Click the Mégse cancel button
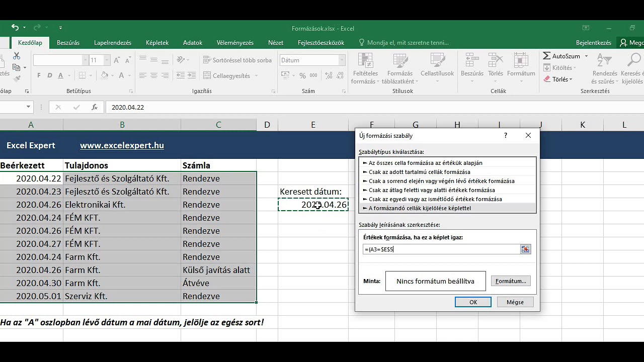 (515, 302)
